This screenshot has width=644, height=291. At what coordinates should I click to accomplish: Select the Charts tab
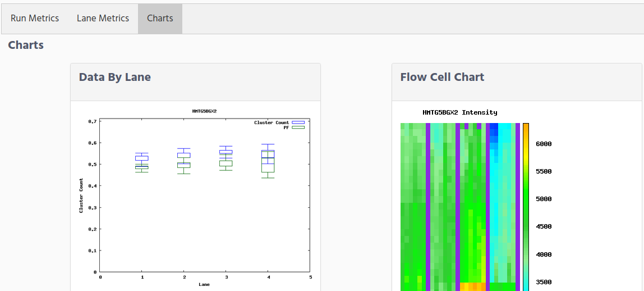pyautogui.click(x=160, y=19)
